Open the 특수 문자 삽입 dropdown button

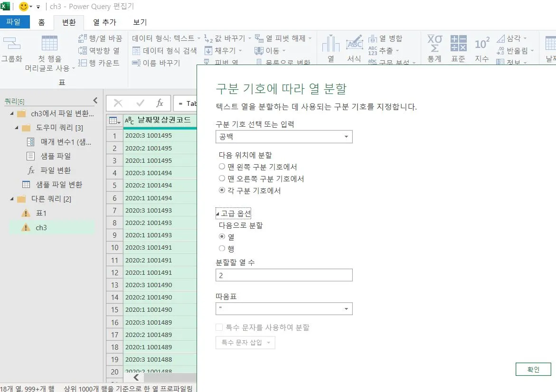click(x=245, y=342)
